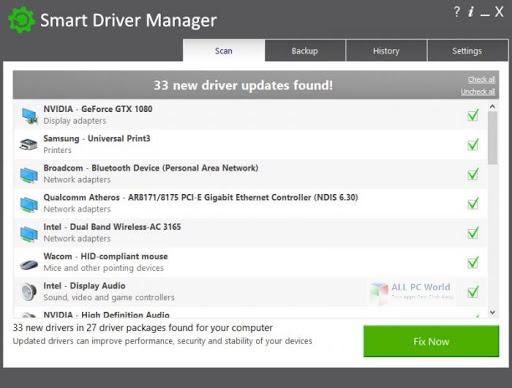This screenshot has height=388, width=512.
Task: Click '33 new drivers in 27 driver packages' text
Action: click(143, 328)
